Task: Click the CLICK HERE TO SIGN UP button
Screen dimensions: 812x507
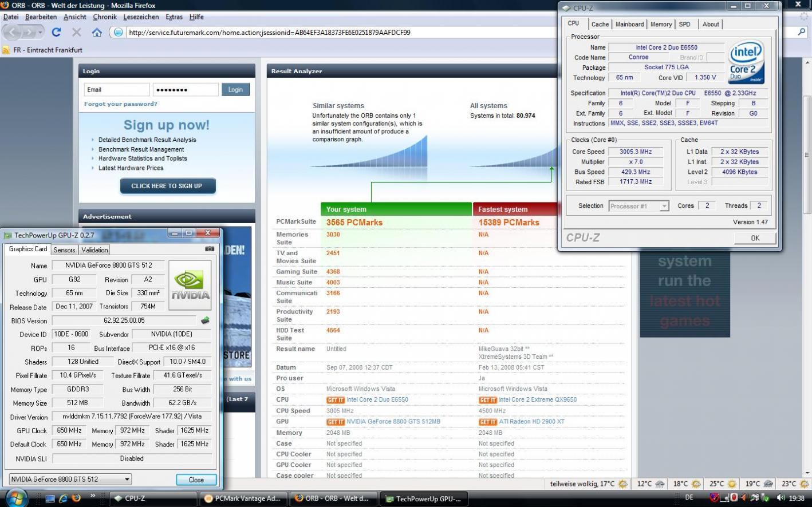Action: [x=167, y=186]
